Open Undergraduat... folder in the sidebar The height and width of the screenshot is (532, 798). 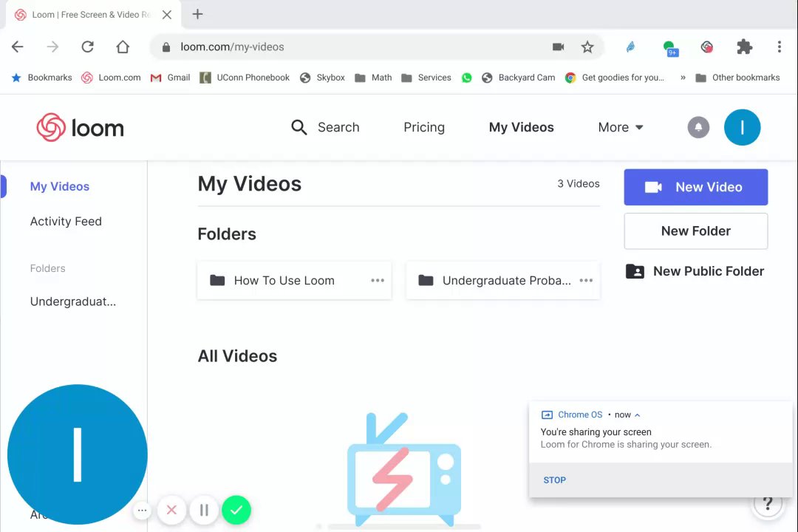72,301
